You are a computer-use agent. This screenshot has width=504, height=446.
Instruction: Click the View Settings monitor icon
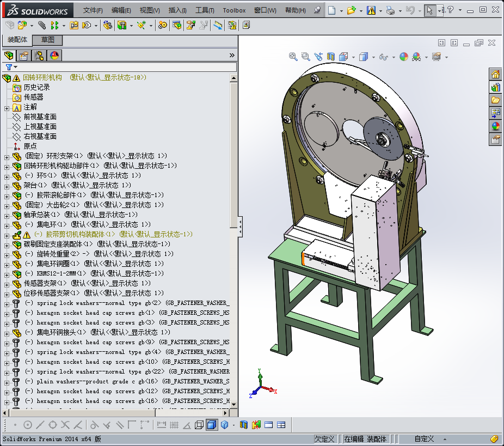tap(436, 57)
